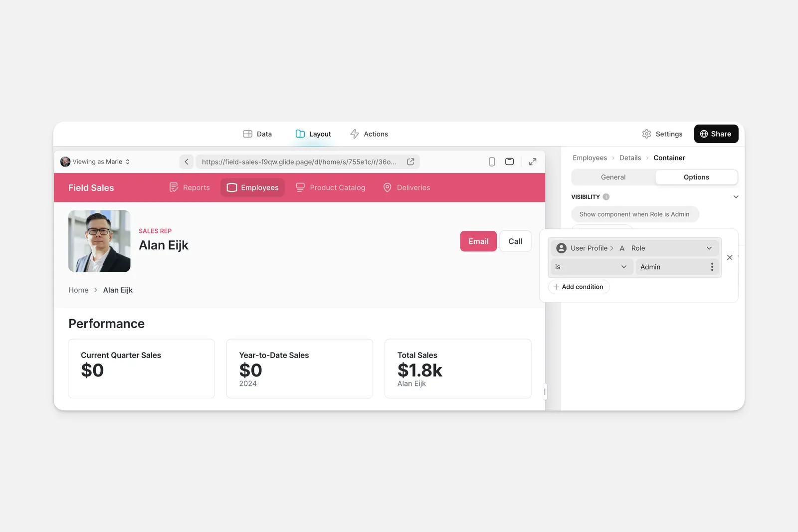The width and height of the screenshot is (798, 532).
Task: Open the Viewing as Marie user switcher
Action: [95, 162]
